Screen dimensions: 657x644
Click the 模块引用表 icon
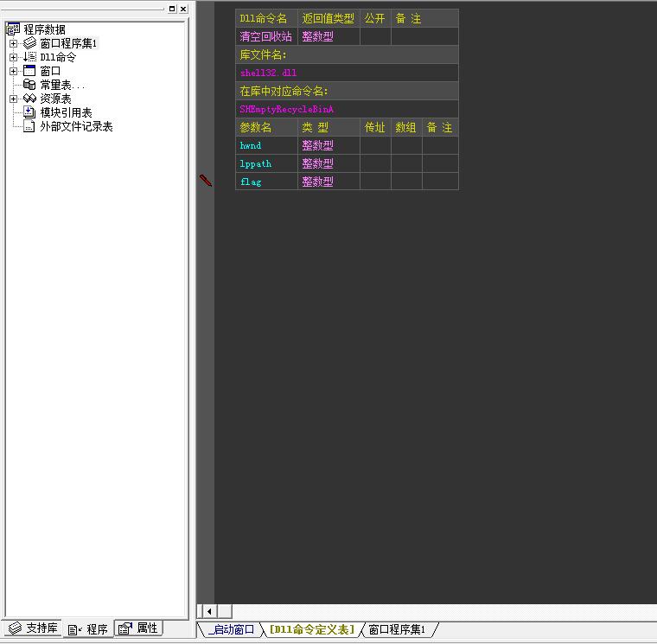coord(29,112)
